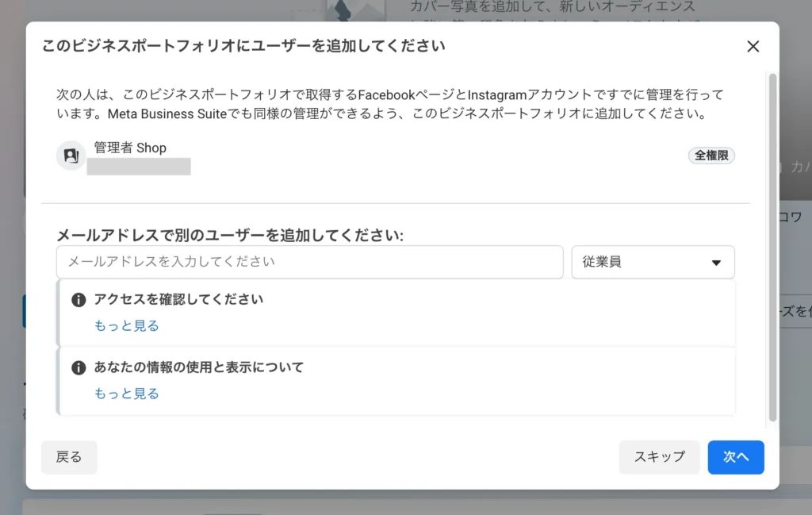
Task: Click the info icon beside あなたの情報の使用と表示について
Action: point(79,368)
